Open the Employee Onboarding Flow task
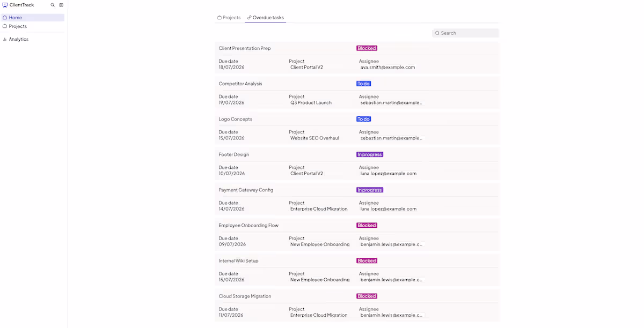The image size is (644, 328). (248, 225)
